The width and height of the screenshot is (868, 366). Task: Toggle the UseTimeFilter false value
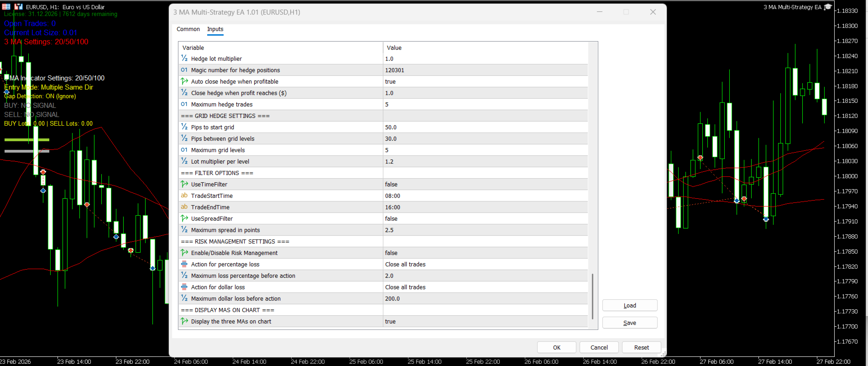486,184
